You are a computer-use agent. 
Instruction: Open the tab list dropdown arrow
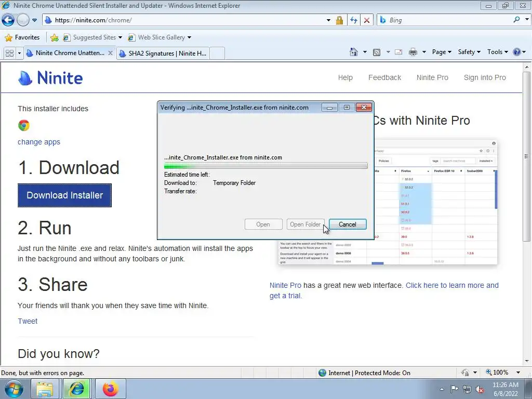19,54
